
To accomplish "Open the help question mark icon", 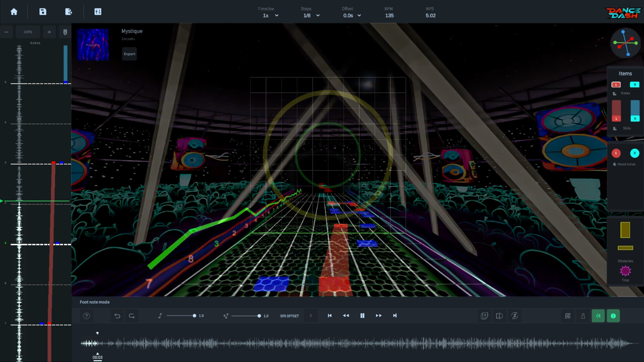I will click(86, 315).
